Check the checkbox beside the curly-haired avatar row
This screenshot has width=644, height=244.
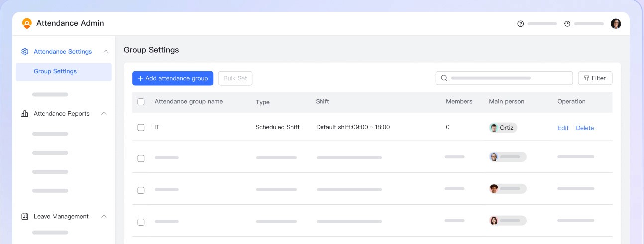point(141,190)
